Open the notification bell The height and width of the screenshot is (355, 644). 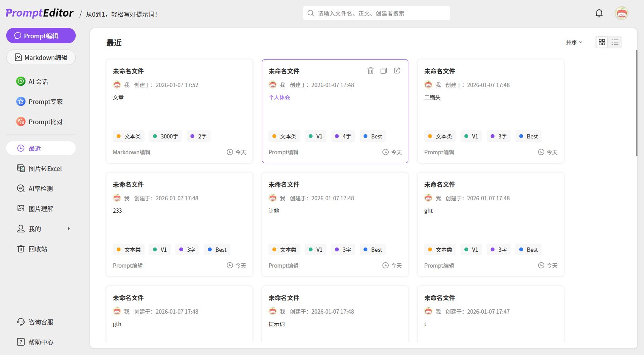(x=599, y=14)
